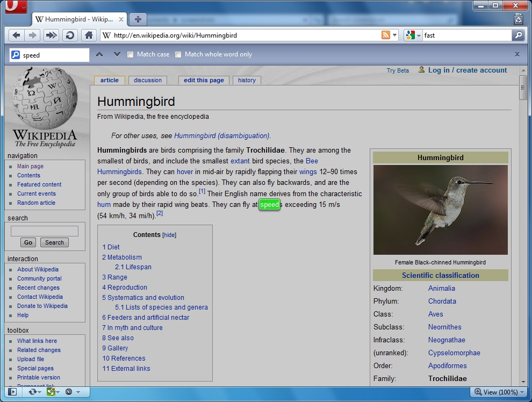Screen dimensions: 532x402
Task: Click the RSS feed icon in address bar
Action: (x=385, y=35)
